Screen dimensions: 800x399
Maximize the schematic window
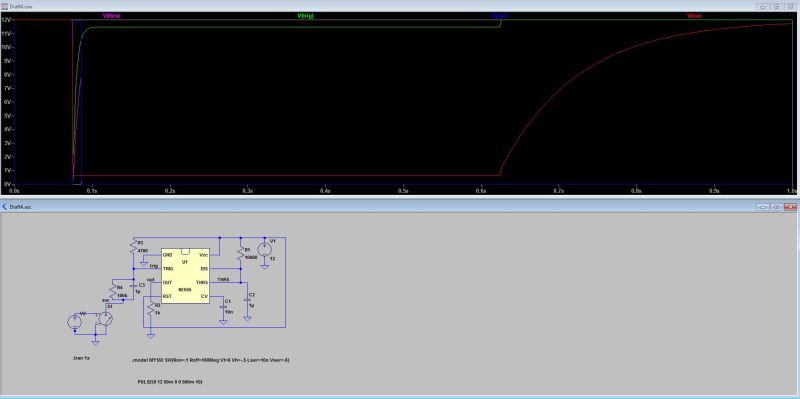(x=776, y=207)
